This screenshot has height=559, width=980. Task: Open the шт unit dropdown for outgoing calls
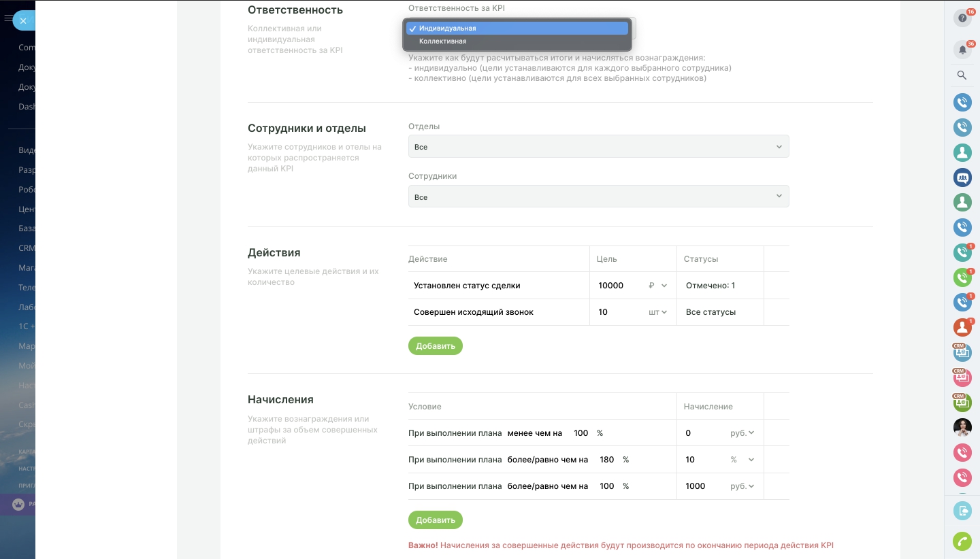[x=657, y=312]
